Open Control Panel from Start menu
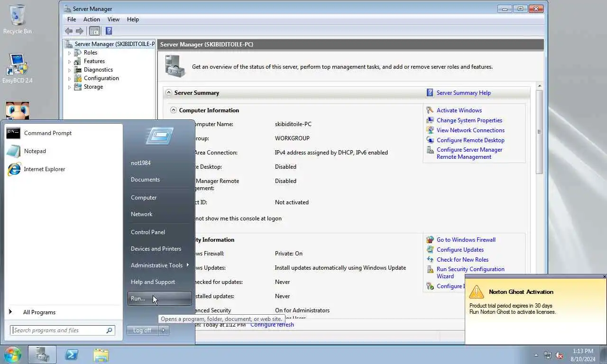The image size is (607, 364). pos(160,232)
